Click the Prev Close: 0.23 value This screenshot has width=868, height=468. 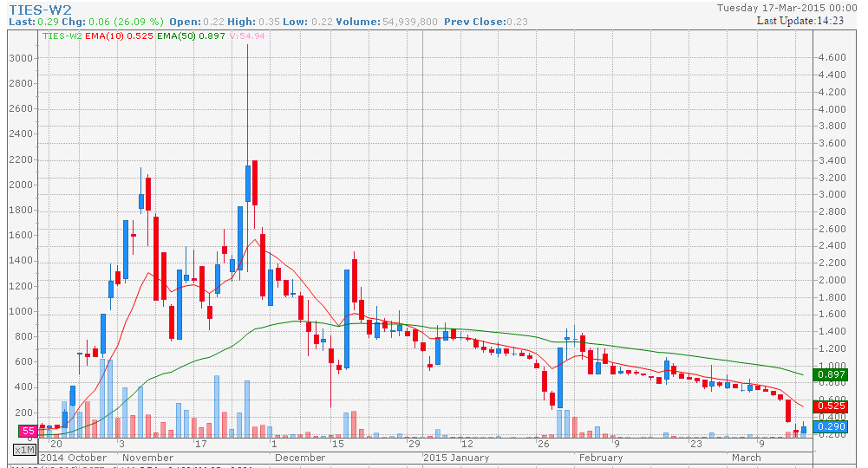[486, 23]
